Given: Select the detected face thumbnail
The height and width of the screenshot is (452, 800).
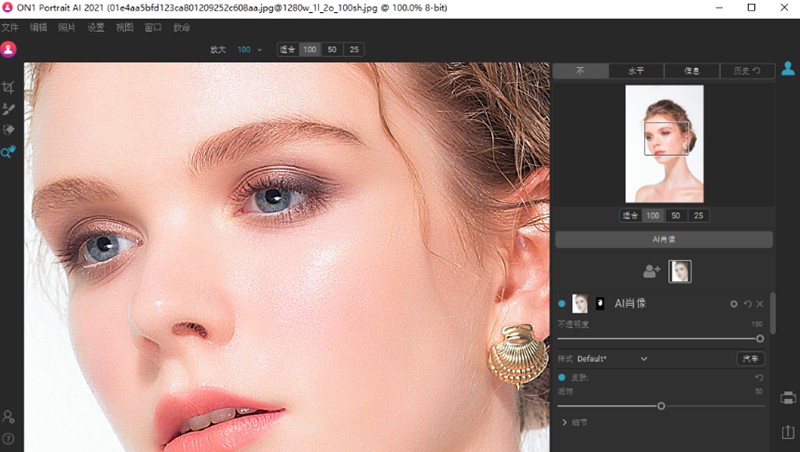Looking at the screenshot, I should coord(680,271).
